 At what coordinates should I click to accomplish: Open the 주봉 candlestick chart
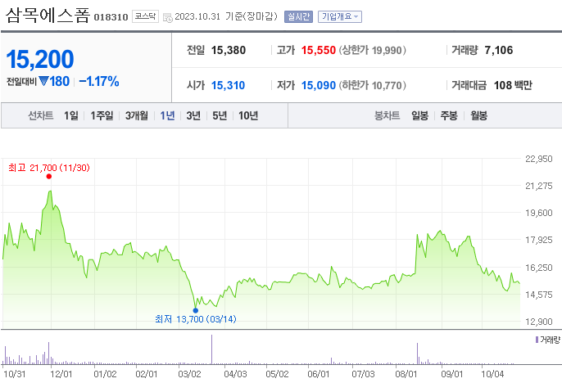(449, 115)
